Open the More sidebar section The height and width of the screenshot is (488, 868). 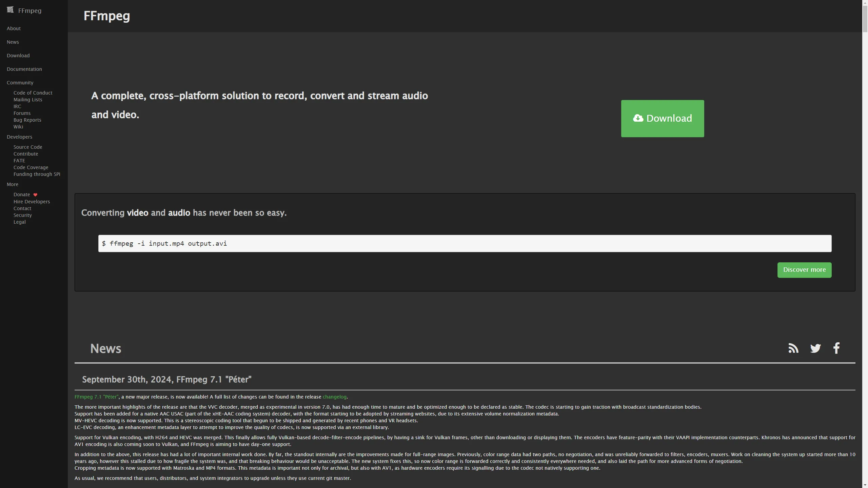tap(13, 184)
